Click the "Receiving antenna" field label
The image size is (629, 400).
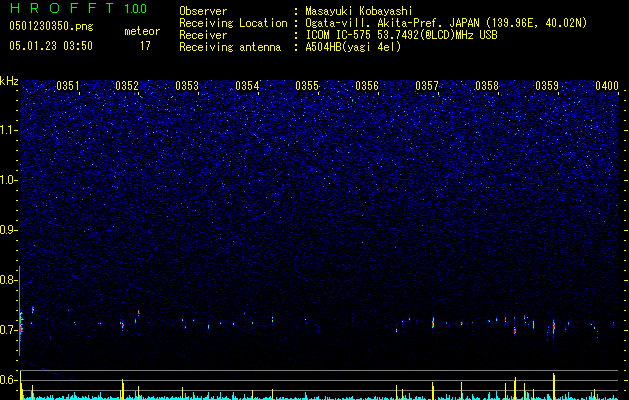(x=230, y=47)
